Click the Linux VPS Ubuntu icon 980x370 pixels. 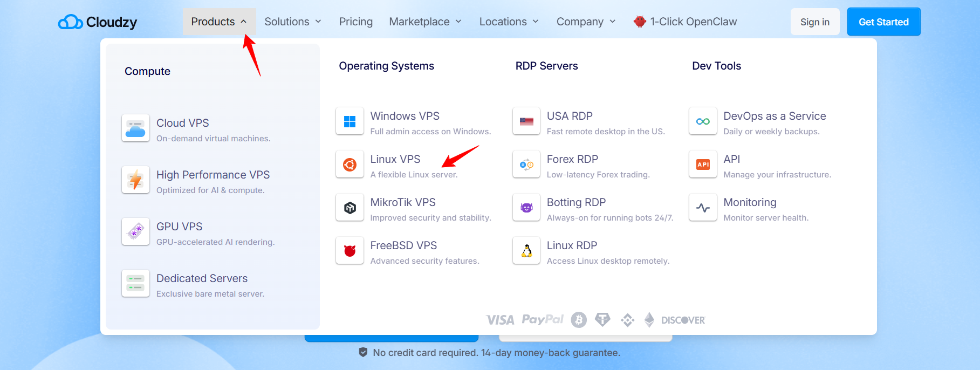[x=349, y=165]
